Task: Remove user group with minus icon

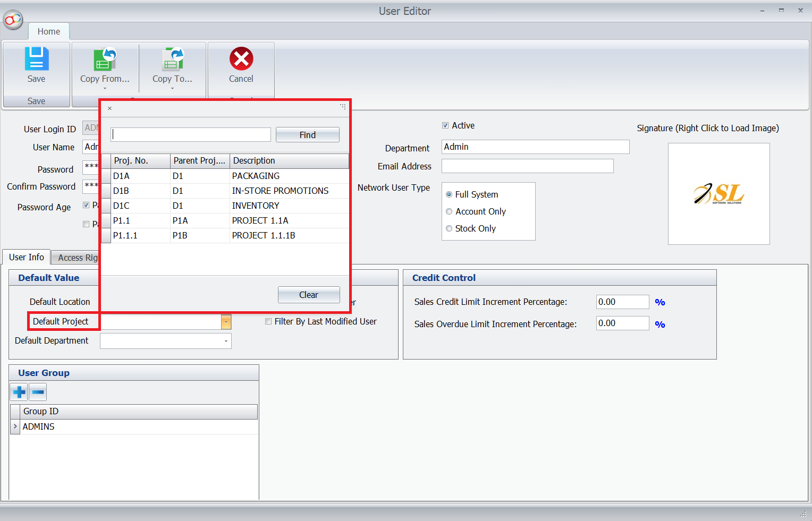Action: click(x=38, y=392)
